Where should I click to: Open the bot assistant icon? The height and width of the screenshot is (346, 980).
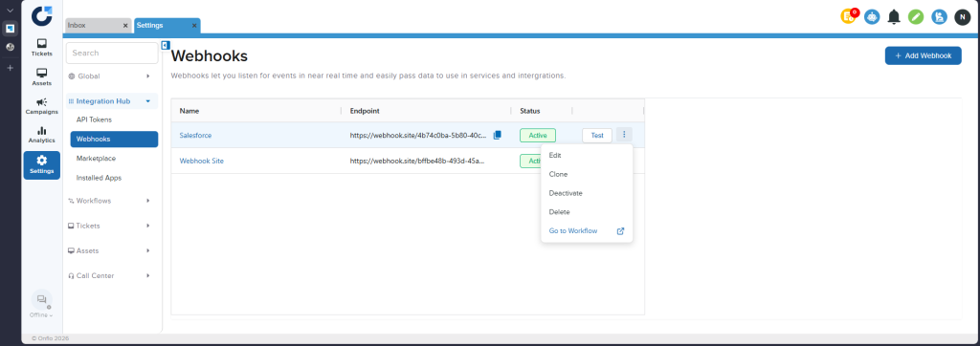coord(872,17)
